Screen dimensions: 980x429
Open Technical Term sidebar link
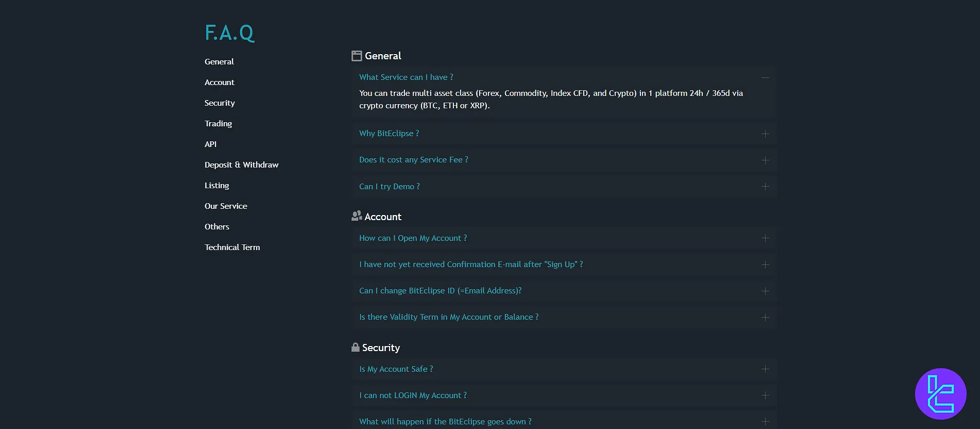232,247
